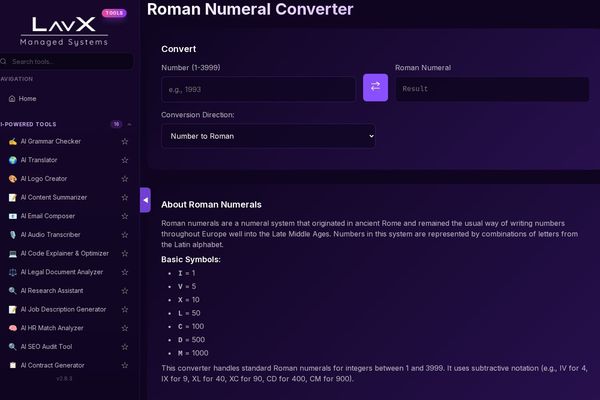Viewport: 600px width, 400px height.
Task: Favorite AI Translator with star
Action: (x=125, y=160)
